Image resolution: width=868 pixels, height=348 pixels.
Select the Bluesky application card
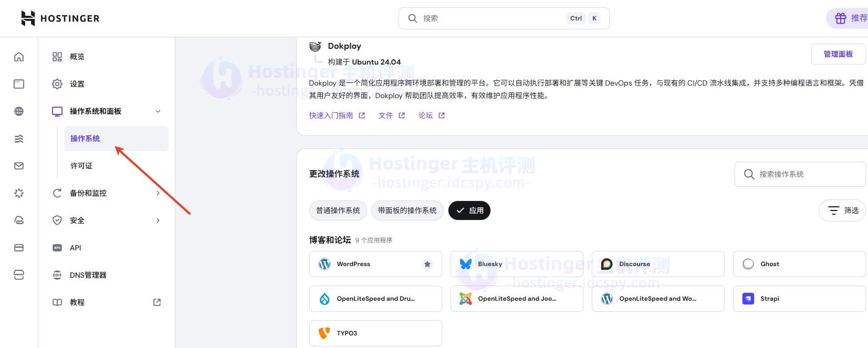(517, 264)
